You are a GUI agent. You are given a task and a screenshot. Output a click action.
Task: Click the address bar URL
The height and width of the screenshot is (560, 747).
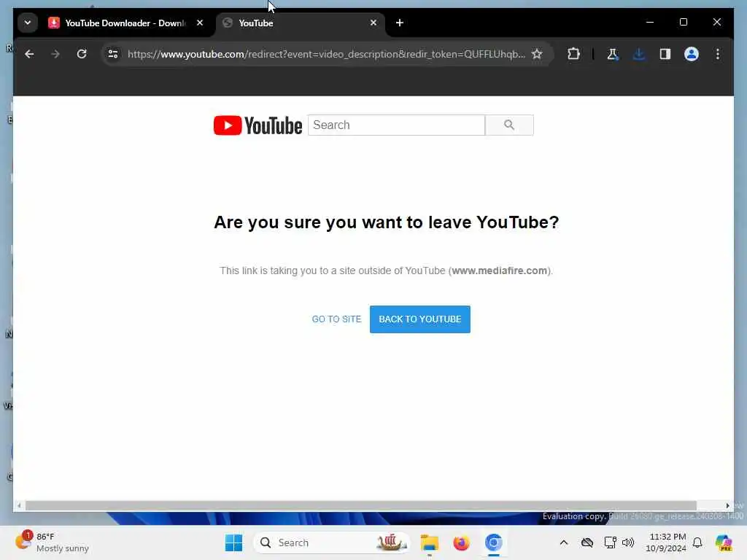pyautogui.click(x=326, y=54)
